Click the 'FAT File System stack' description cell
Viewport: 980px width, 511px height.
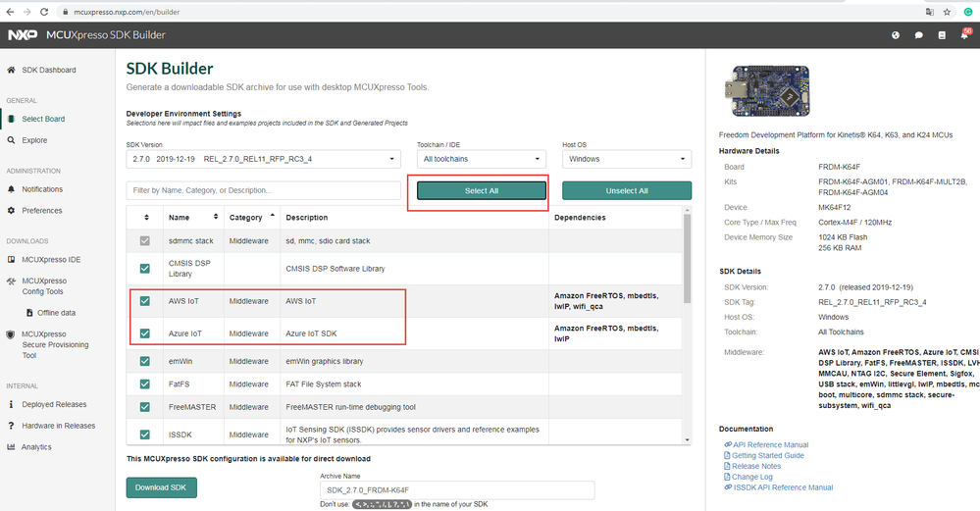pos(414,384)
